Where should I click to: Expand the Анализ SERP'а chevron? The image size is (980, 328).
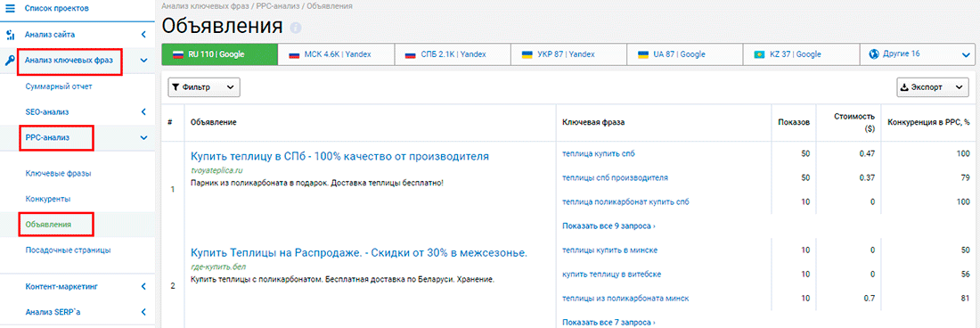(x=143, y=311)
